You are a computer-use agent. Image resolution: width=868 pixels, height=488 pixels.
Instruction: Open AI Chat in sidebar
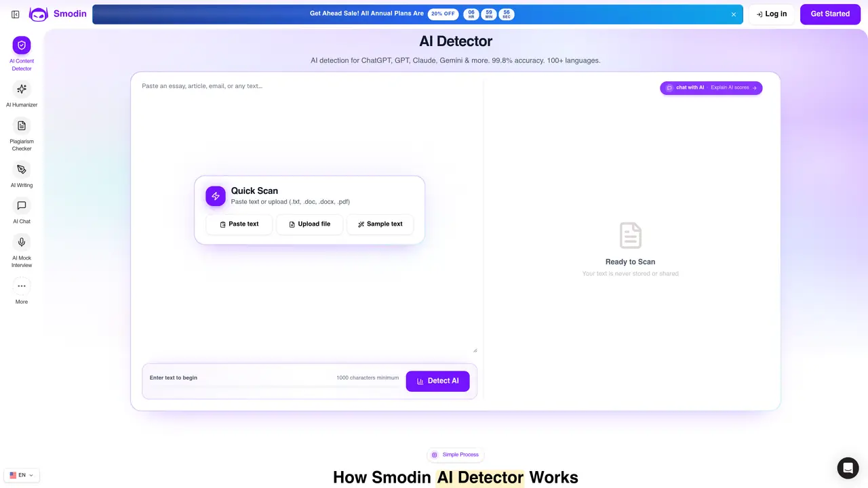(22, 211)
